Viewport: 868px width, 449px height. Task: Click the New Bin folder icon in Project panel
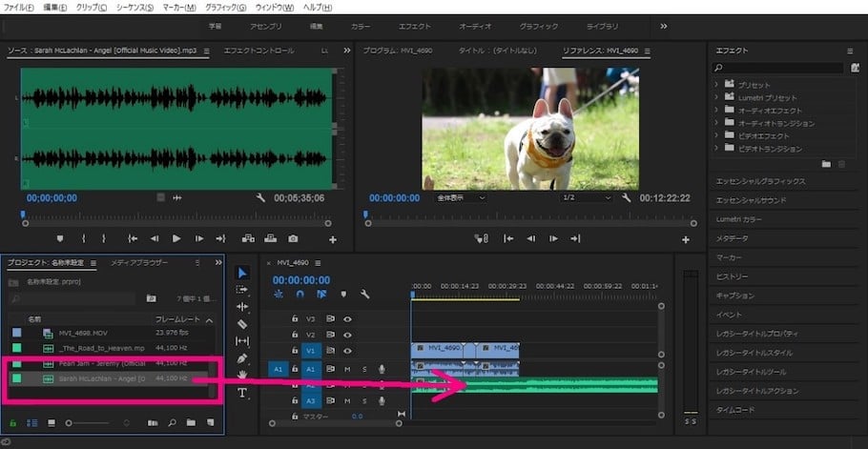(x=191, y=422)
